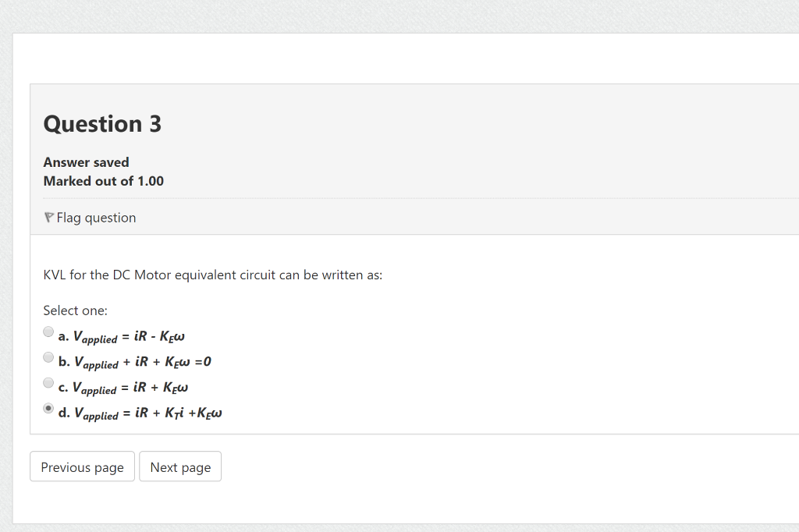
Task: Click the Answer saved status text
Action: pos(86,162)
